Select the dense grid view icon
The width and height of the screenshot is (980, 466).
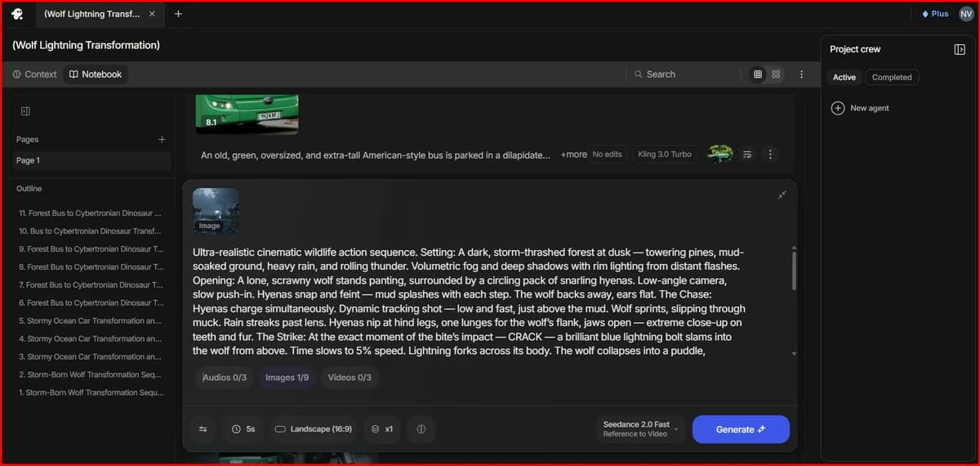(758, 74)
